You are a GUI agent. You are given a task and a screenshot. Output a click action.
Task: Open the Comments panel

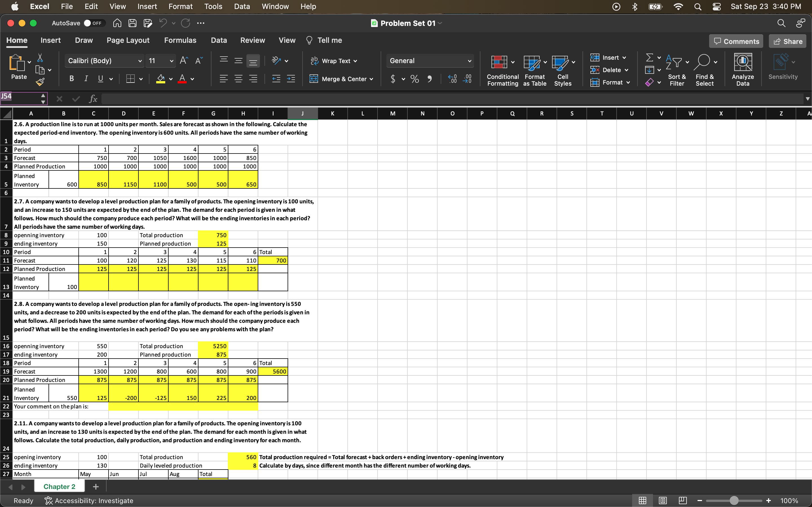[736, 41]
